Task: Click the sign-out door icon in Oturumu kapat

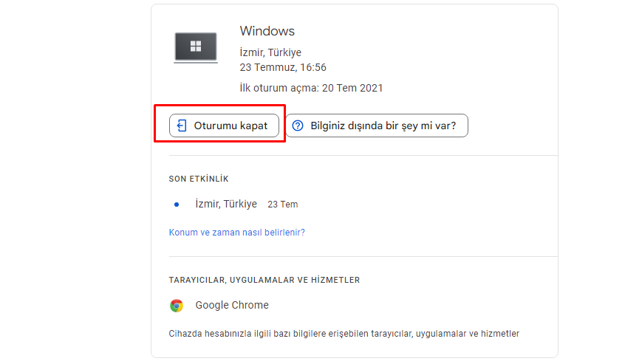Action: tap(182, 126)
